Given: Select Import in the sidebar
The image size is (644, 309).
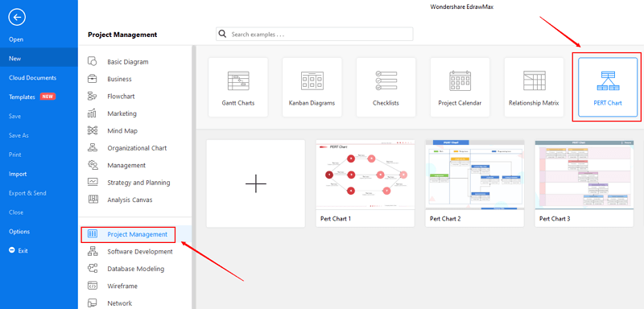Looking at the screenshot, I should (18, 174).
